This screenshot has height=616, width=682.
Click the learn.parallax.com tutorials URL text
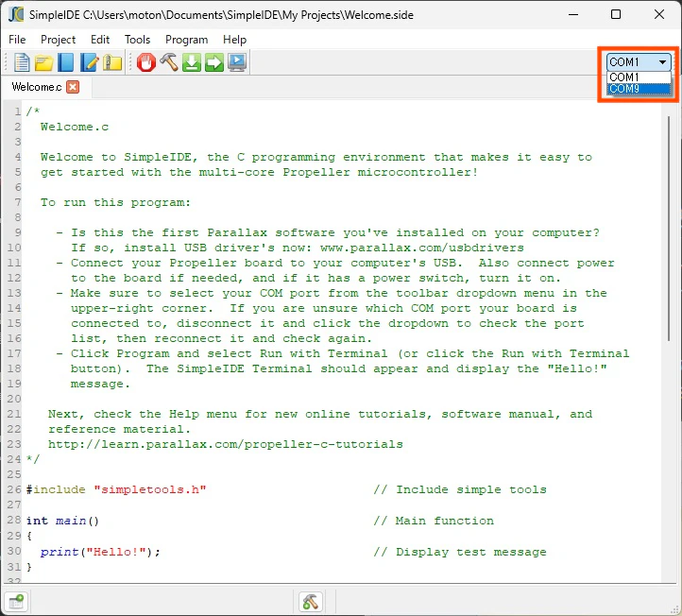226,444
